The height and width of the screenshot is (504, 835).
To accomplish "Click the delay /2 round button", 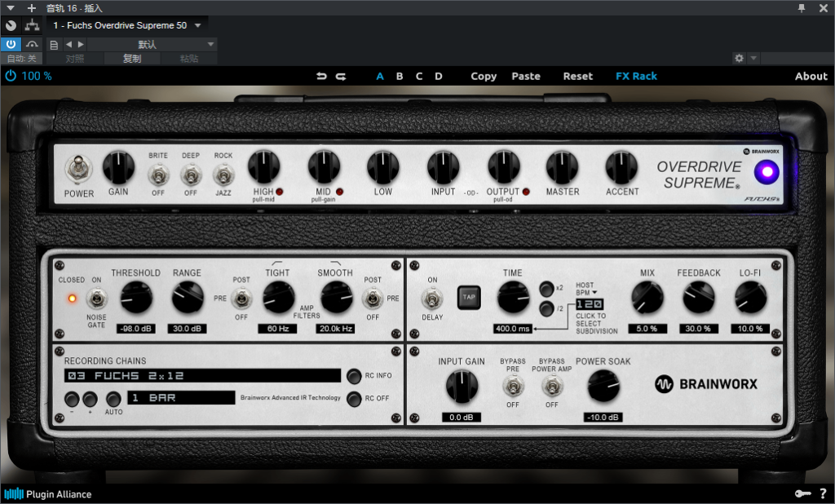I will pyautogui.click(x=546, y=308).
